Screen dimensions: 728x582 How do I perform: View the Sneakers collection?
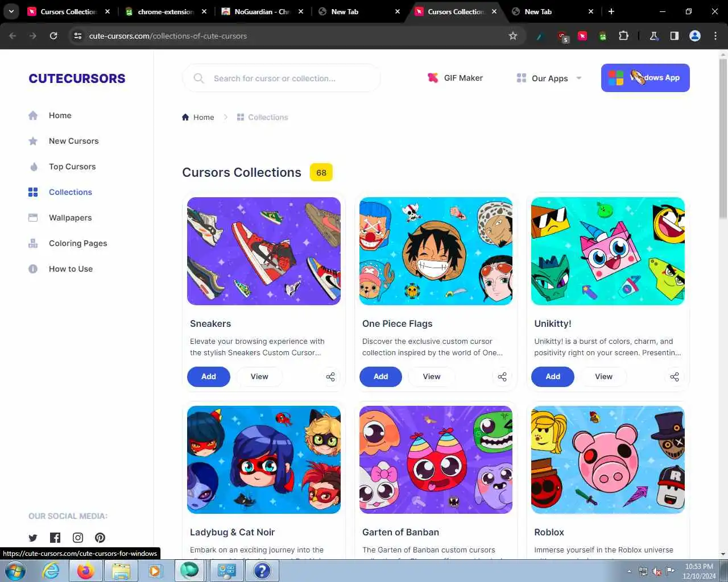coord(259,377)
